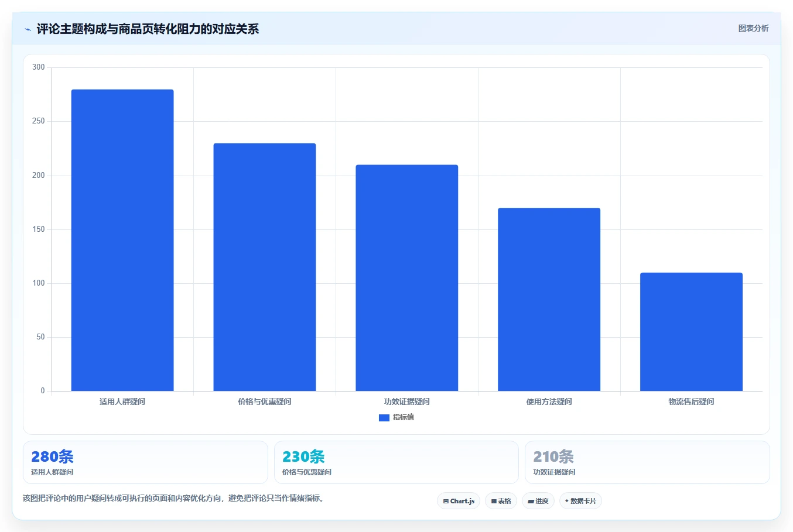Click the title 评论主题构成与商品页转化阻力的对应关系
This screenshot has width=793, height=532.
148,29
